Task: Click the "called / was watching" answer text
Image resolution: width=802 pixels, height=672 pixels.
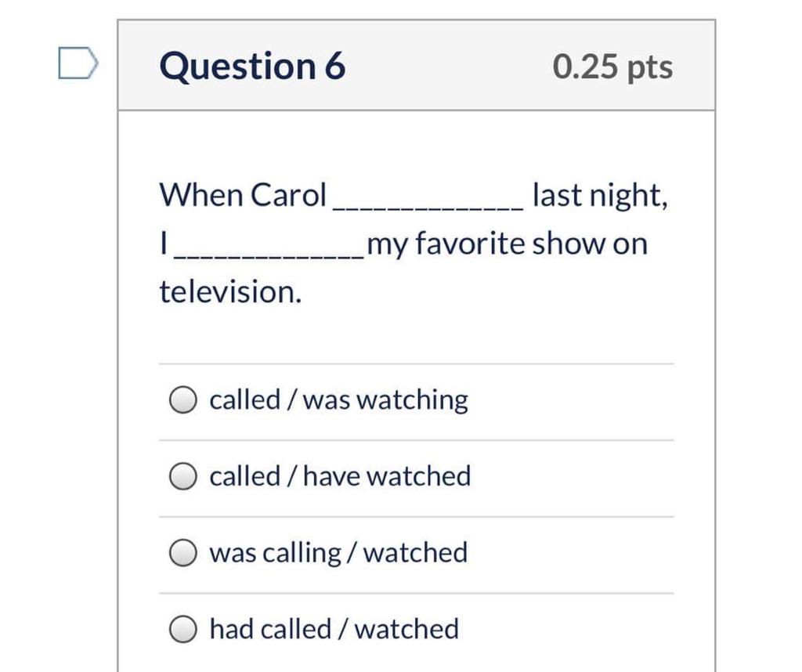Action: pyautogui.click(x=338, y=400)
